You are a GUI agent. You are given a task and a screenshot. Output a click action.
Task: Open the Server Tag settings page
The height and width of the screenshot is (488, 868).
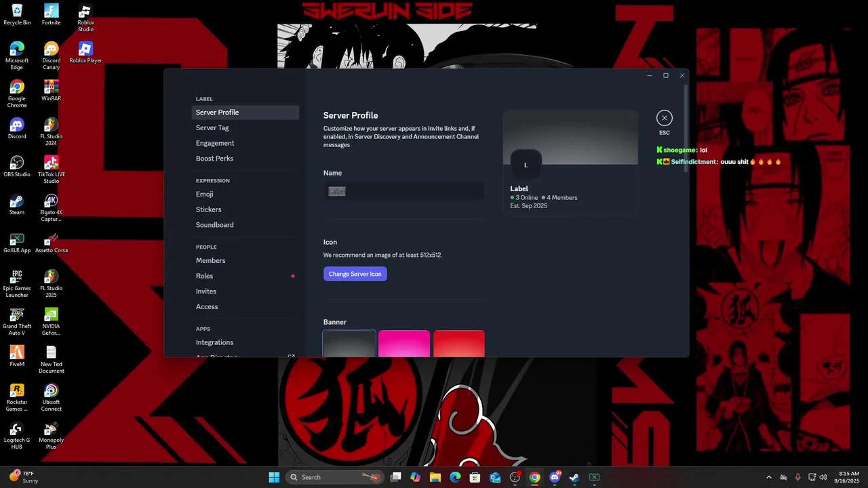click(x=245, y=128)
